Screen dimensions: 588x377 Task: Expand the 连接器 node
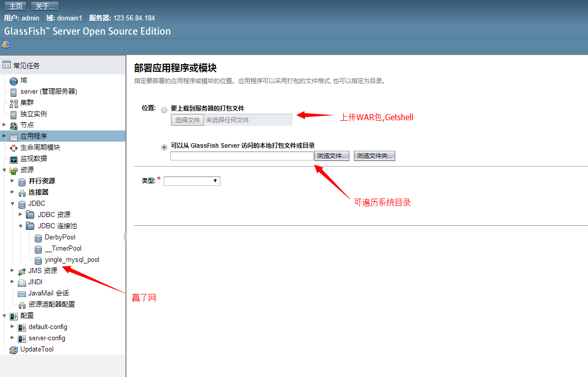pos(12,192)
